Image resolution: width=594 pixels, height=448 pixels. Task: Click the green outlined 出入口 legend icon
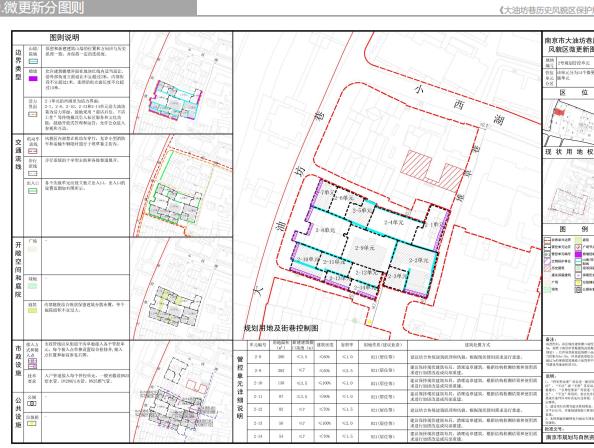pyautogui.click(x=33, y=190)
